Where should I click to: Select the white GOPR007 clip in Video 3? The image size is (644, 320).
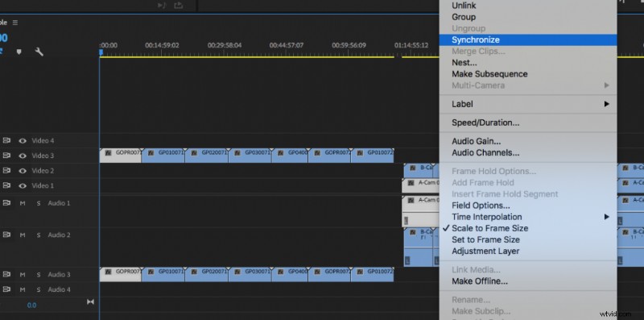pyautogui.click(x=120, y=156)
